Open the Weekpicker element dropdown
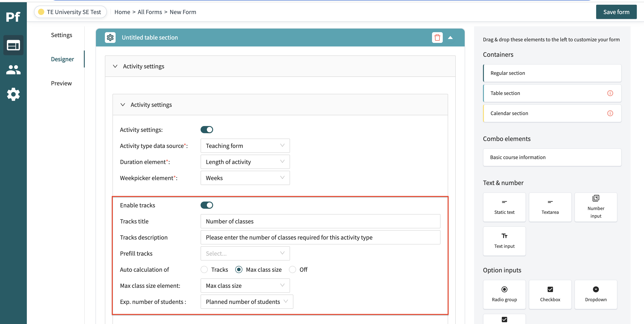This screenshot has width=644, height=324. point(245,178)
